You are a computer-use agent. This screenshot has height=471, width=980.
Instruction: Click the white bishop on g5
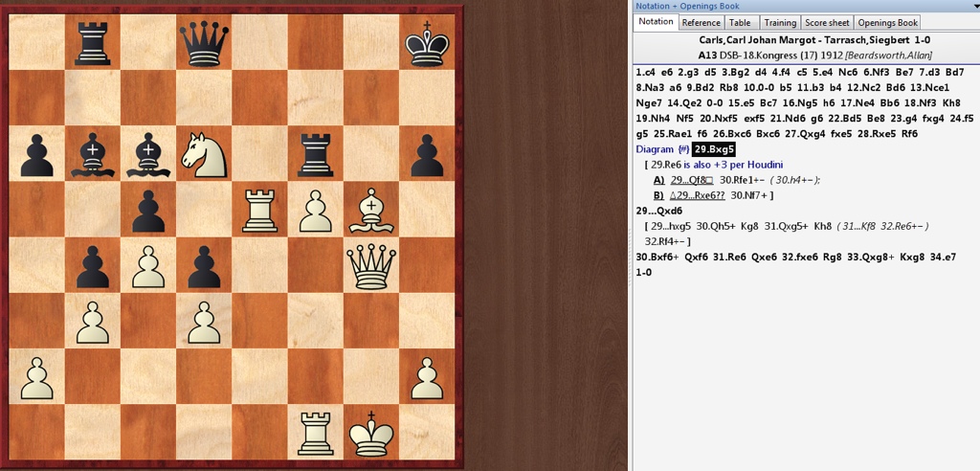[370, 209]
